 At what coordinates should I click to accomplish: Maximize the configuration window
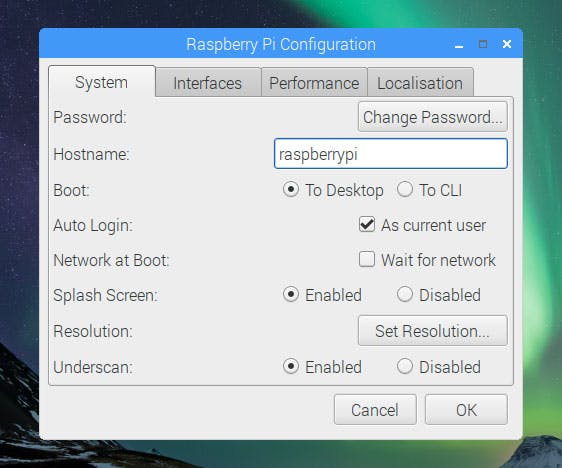[483, 44]
